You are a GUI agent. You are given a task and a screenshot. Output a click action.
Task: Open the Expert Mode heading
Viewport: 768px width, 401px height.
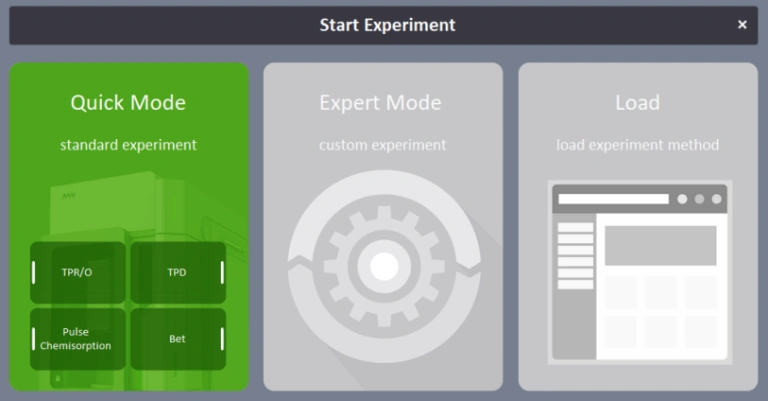pyautogui.click(x=380, y=103)
